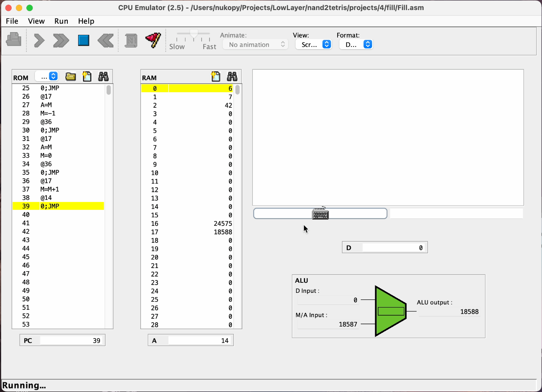Image resolution: width=542 pixels, height=392 pixels.
Task: Click the ROM load file folder icon
Action: [70, 77]
